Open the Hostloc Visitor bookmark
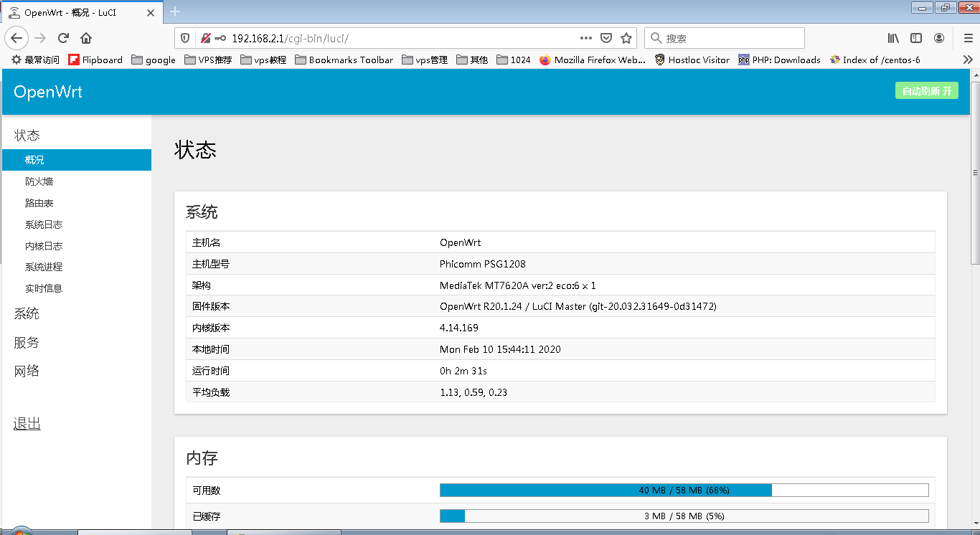Viewport: 980px width, 535px height. pyautogui.click(x=692, y=60)
